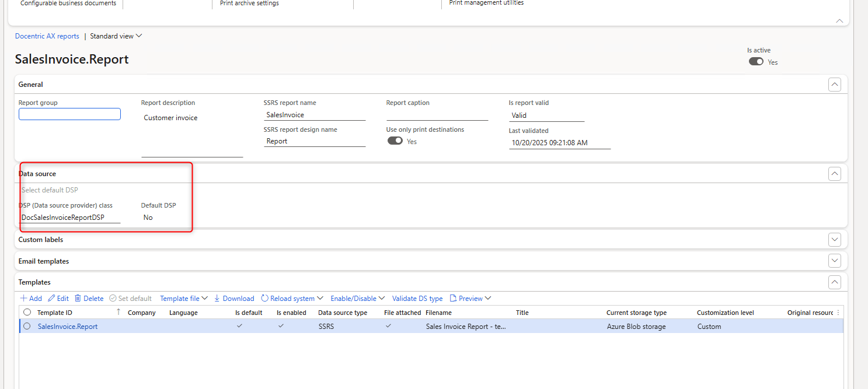The height and width of the screenshot is (389, 868).
Task: Expand the Email templates section
Action: (835, 261)
